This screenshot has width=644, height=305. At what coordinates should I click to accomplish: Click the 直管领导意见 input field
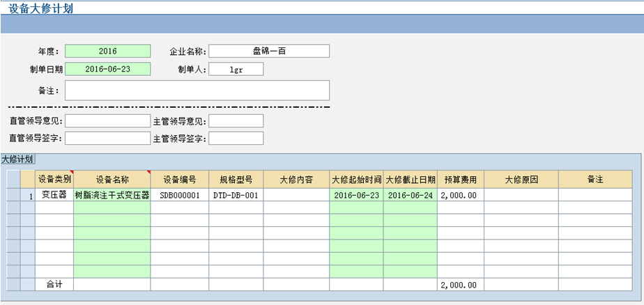(107, 121)
